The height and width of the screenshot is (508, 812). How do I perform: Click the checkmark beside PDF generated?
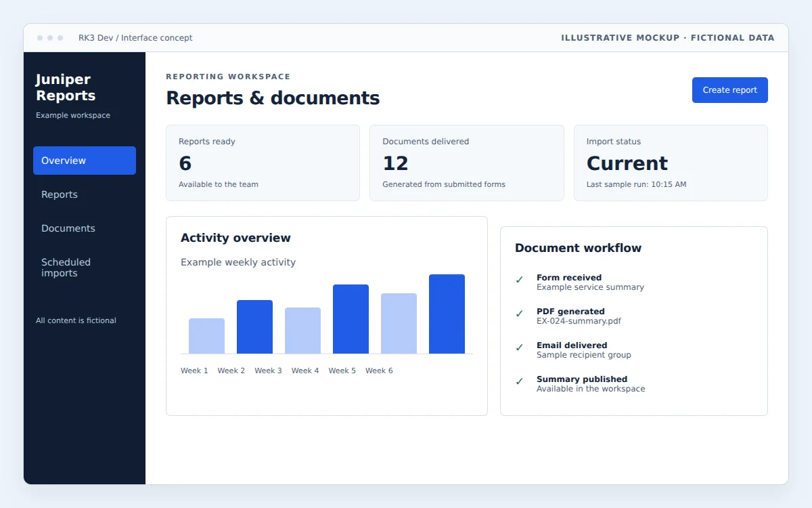tap(520, 314)
